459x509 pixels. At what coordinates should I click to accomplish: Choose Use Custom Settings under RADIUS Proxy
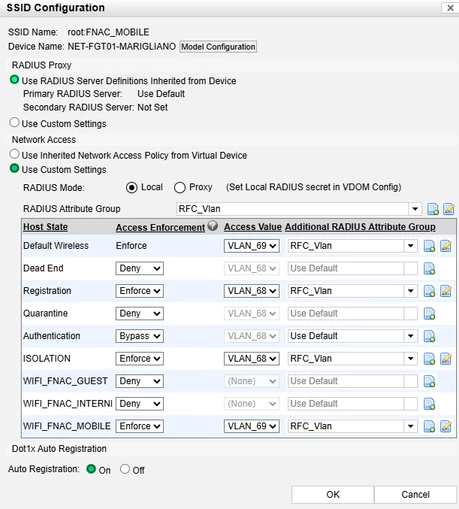pos(14,123)
